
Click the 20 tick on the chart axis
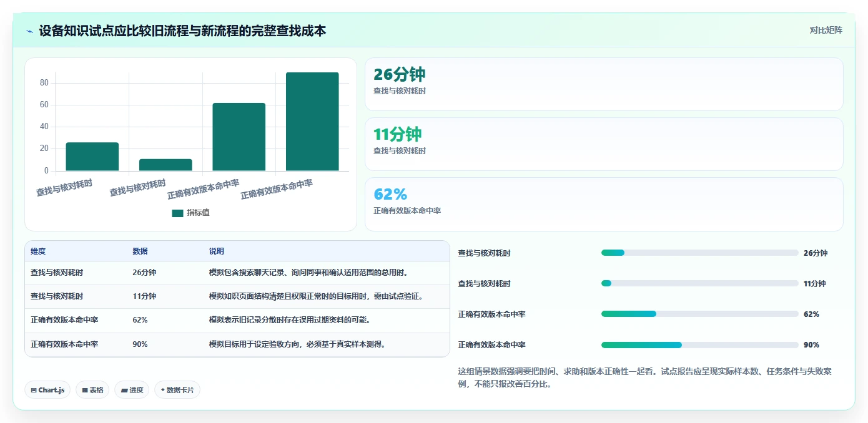point(44,148)
